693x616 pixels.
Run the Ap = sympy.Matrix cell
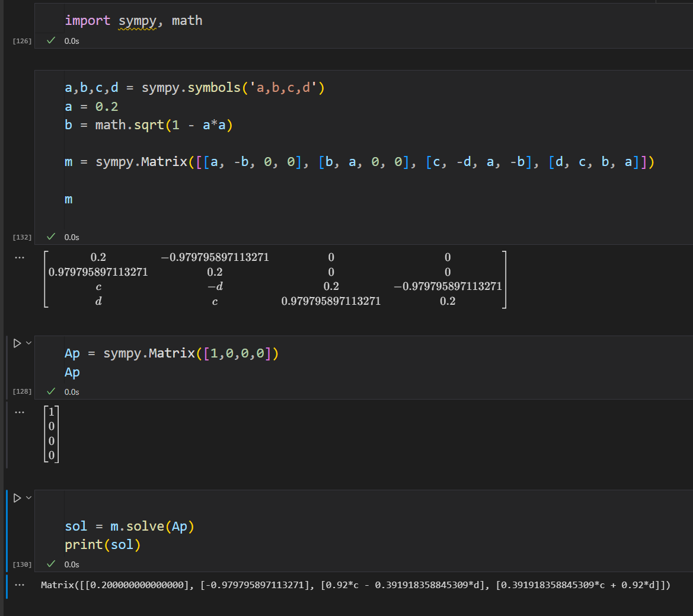coord(17,343)
